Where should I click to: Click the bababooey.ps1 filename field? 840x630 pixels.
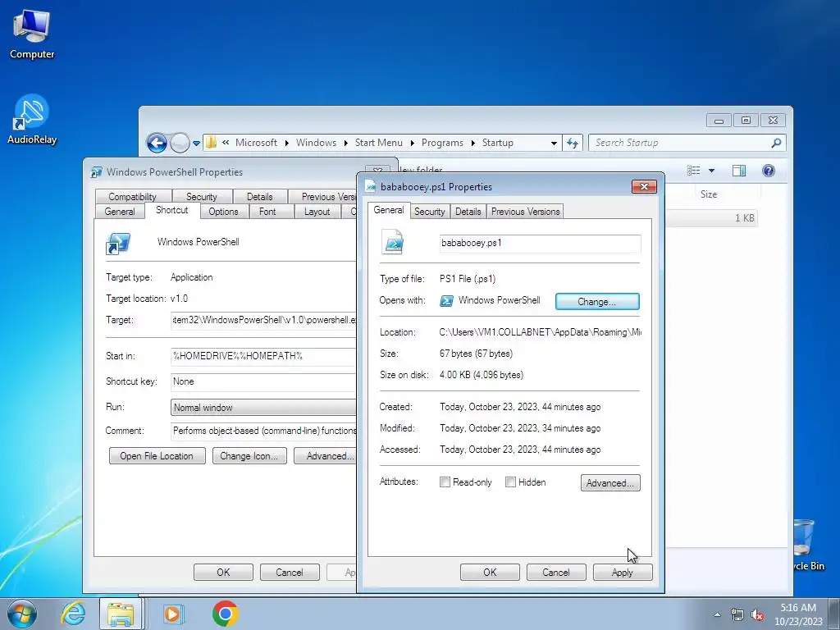click(x=540, y=243)
